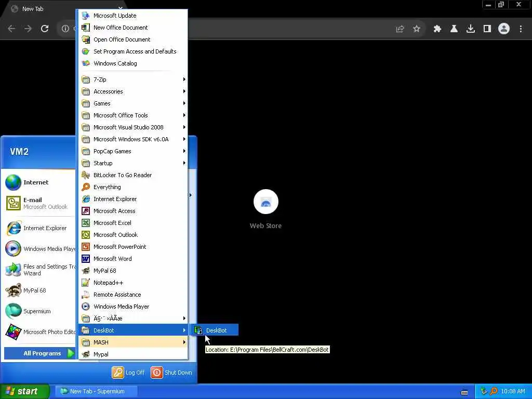Click the Mypal icon at menu bottom
The image size is (532, 399).
click(x=86, y=354)
